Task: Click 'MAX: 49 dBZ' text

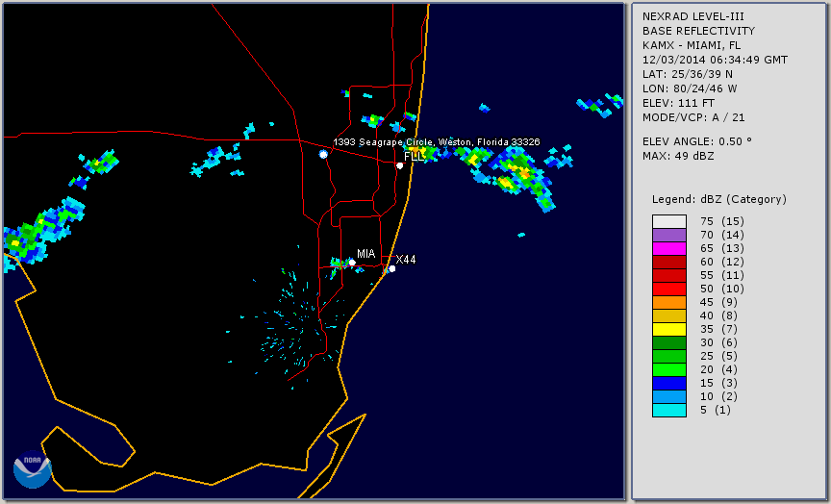Action: 678,156
